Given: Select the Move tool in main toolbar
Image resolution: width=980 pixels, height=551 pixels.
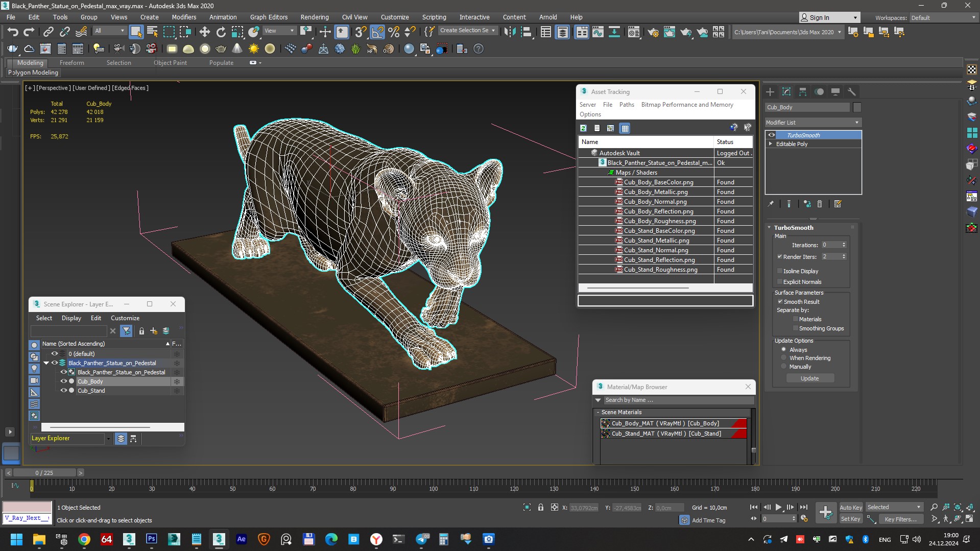Looking at the screenshot, I should [x=204, y=32].
